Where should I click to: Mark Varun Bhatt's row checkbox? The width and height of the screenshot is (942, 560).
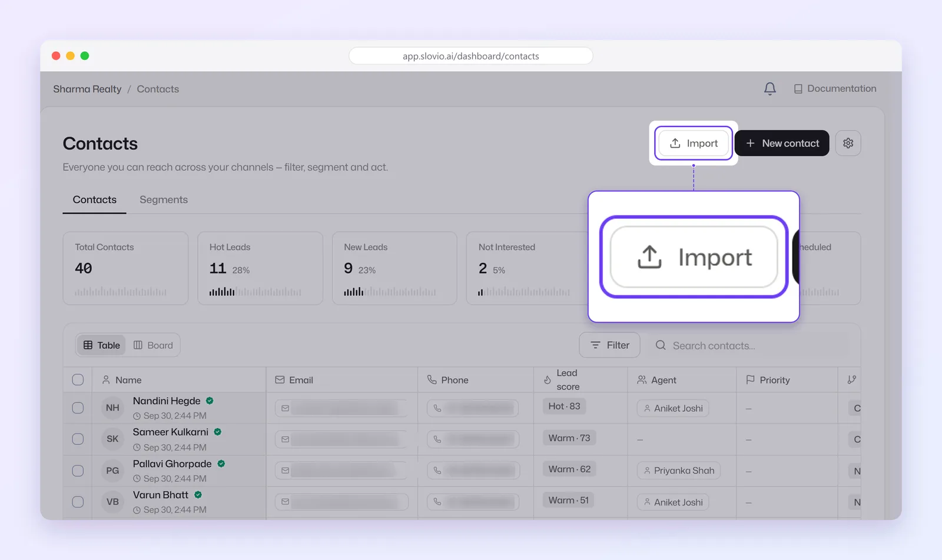78,502
